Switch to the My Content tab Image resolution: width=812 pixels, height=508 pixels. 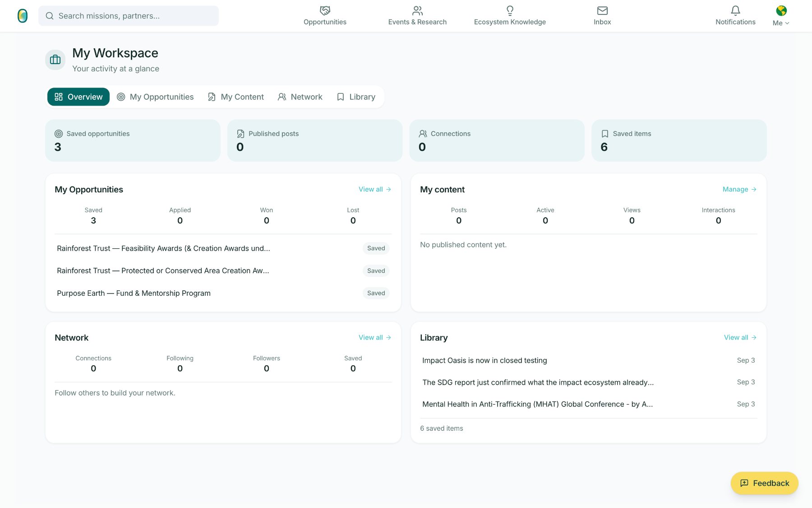pos(236,97)
